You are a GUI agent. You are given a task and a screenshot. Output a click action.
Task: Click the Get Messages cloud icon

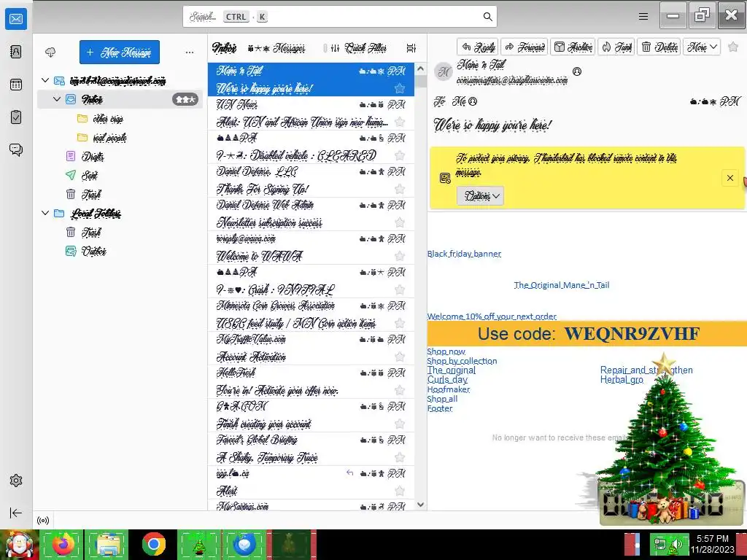coord(50,52)
